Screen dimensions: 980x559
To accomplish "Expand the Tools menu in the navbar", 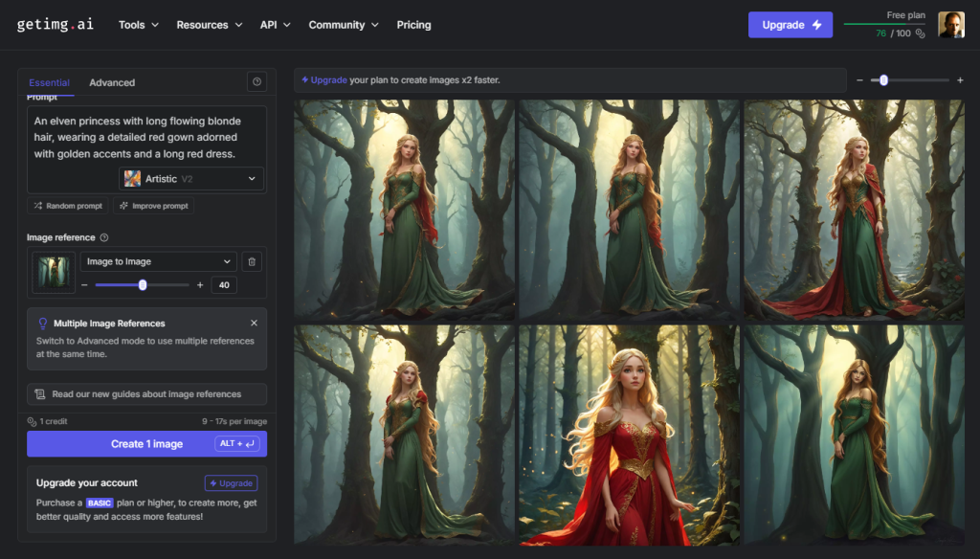I will tap(139, 25).
